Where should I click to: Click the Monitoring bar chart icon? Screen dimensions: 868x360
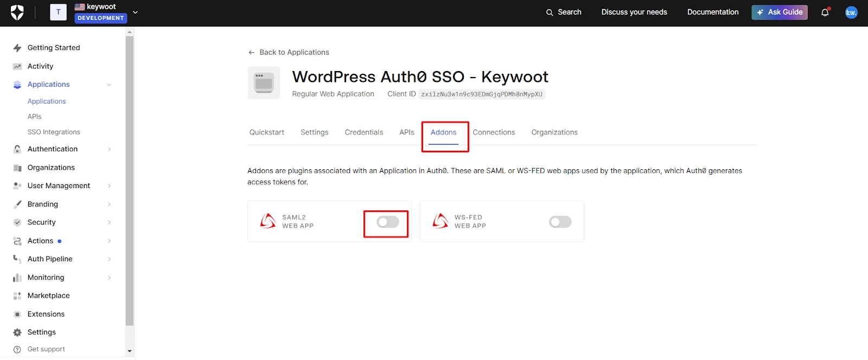click(x=17, y=278)
